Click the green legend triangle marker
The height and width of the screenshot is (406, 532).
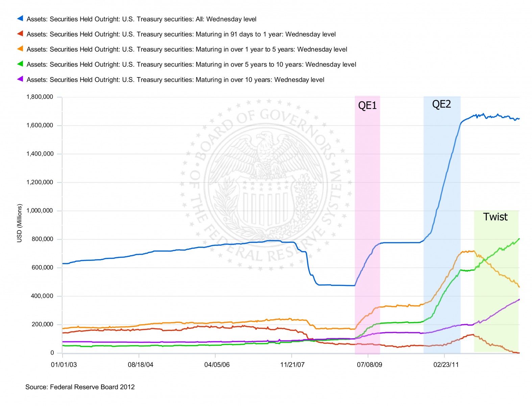coord(20,64)
